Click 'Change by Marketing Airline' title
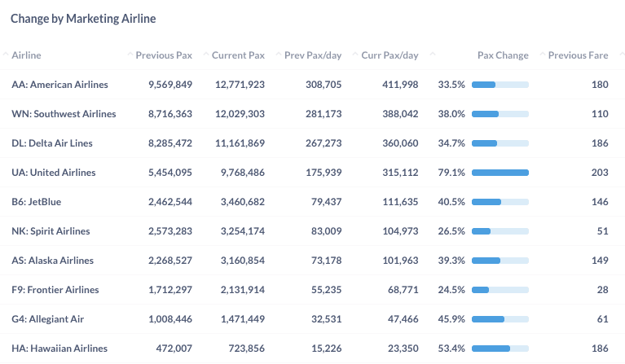 [x=83, y=18]
